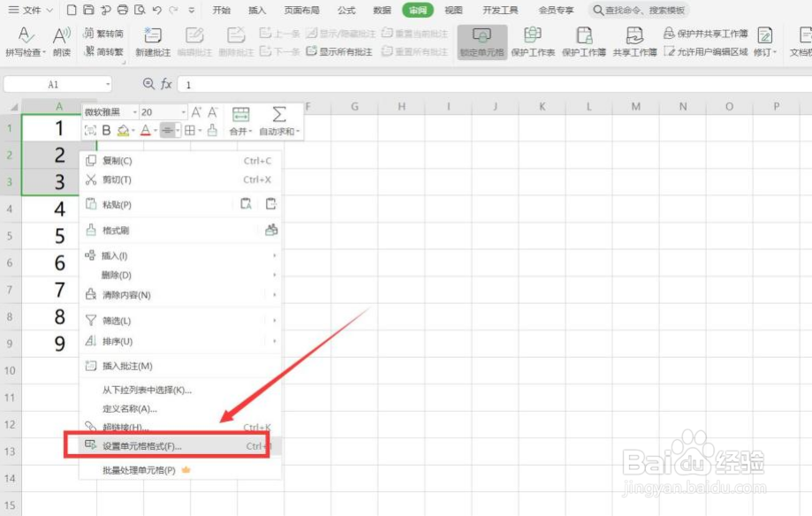Click the 拼写检查 spell check icon

point(25,35)
